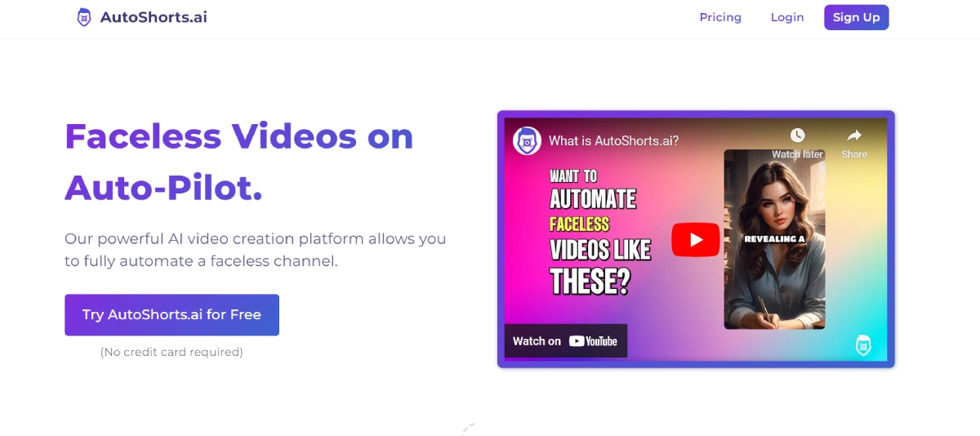Play the YouTube video with red play button
980x436 pixels.
[696, 239]
